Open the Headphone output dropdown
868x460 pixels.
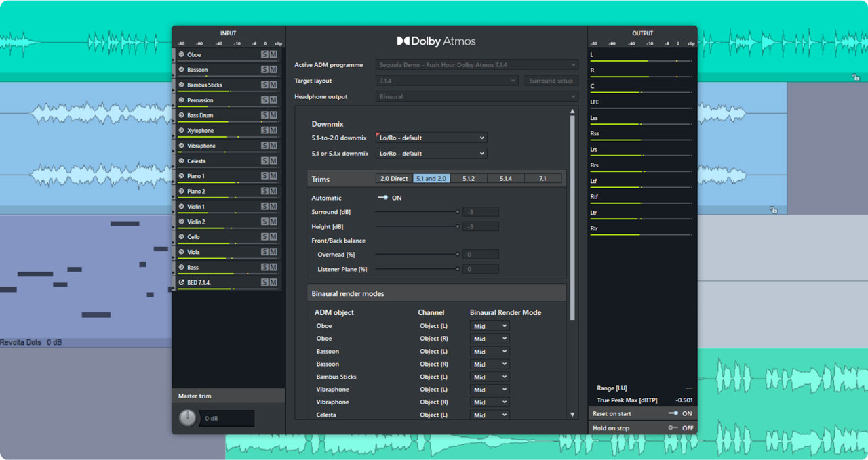pyautogui.click(x=477, y=96)
